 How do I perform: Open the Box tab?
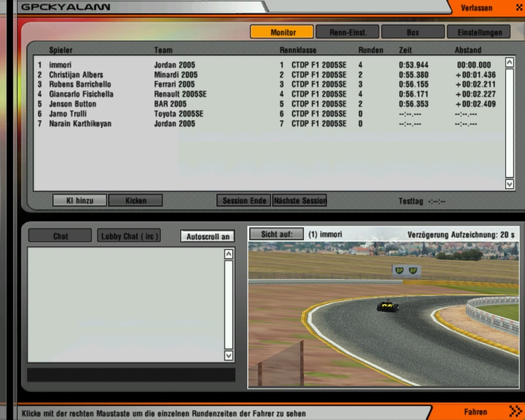pyautogui.click(x=413, y=32)
